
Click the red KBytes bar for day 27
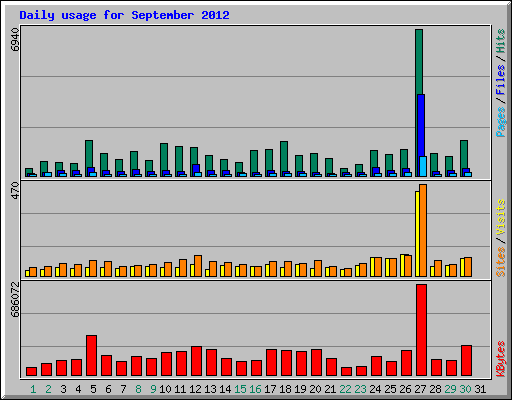pyautogui.click(x=421, y=330)
